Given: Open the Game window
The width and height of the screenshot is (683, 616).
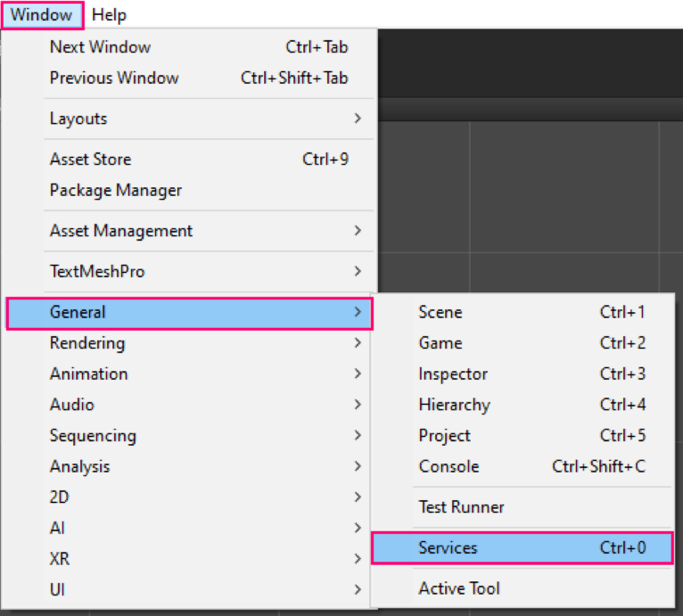Looking at the screenshot, I should point(523,343).
